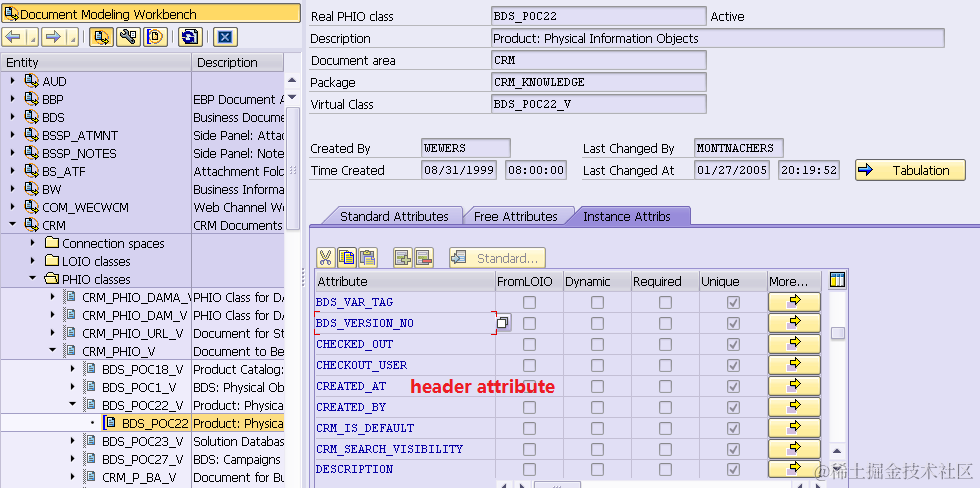Click the Tabulation button

(x=910, y=170)
